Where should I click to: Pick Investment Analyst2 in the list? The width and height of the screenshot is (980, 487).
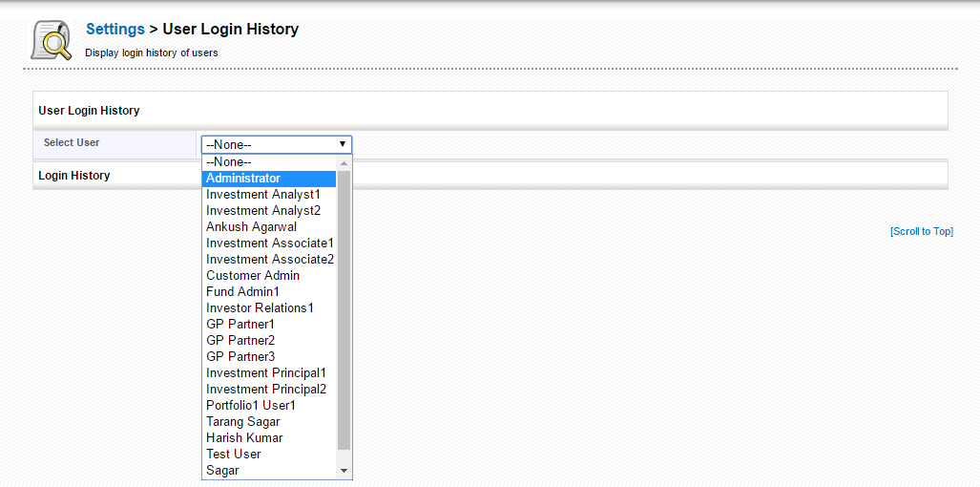coord(263,211)
